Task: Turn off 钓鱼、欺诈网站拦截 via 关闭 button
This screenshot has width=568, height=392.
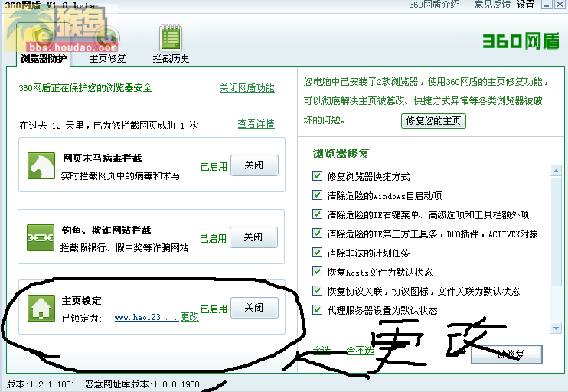Action: point(253,237)
